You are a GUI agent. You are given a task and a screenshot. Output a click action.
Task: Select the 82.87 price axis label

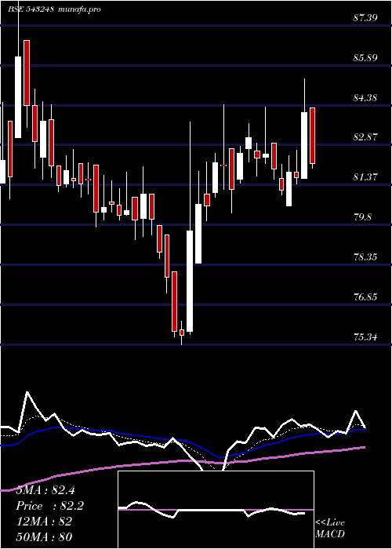click(x=365, y=137)
